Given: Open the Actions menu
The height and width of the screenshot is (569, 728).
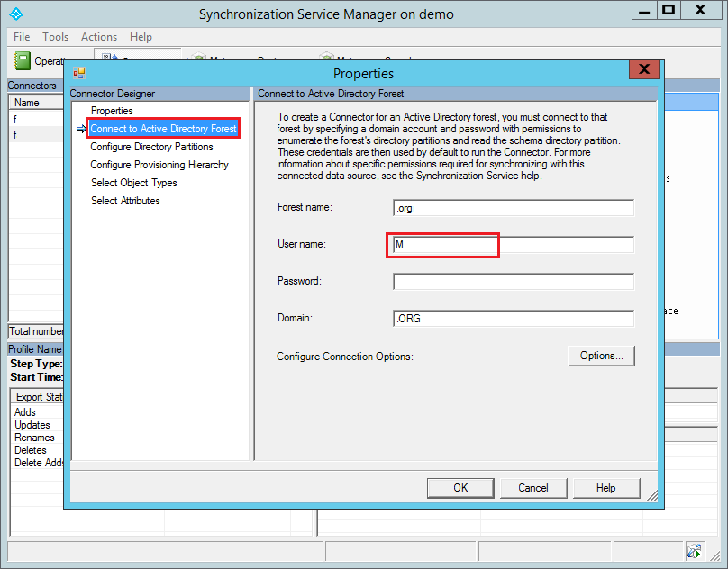Looking at the screenshot, I should (98, 37).
